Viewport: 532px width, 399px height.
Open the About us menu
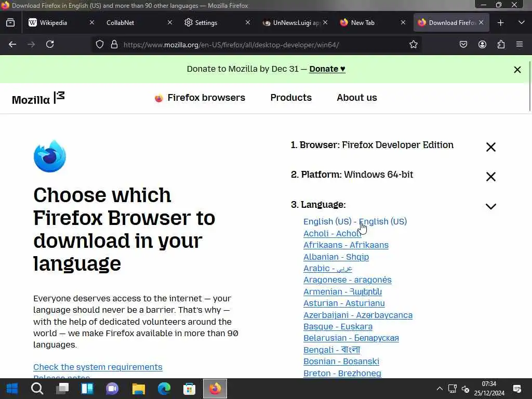(356, 98)
